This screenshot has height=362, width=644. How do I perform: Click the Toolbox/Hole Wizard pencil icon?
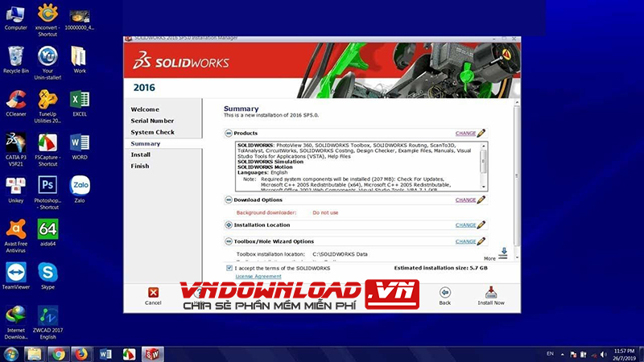click(x=481, y=241)
